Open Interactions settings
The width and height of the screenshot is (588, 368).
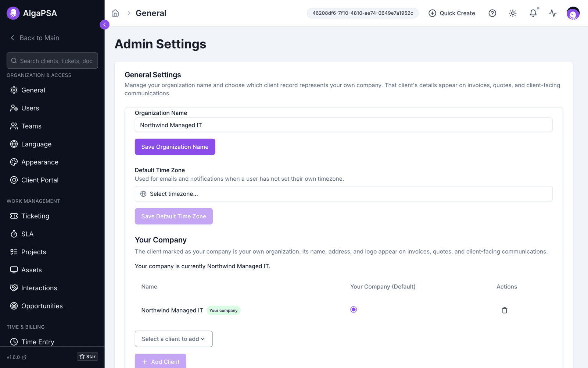52,288
